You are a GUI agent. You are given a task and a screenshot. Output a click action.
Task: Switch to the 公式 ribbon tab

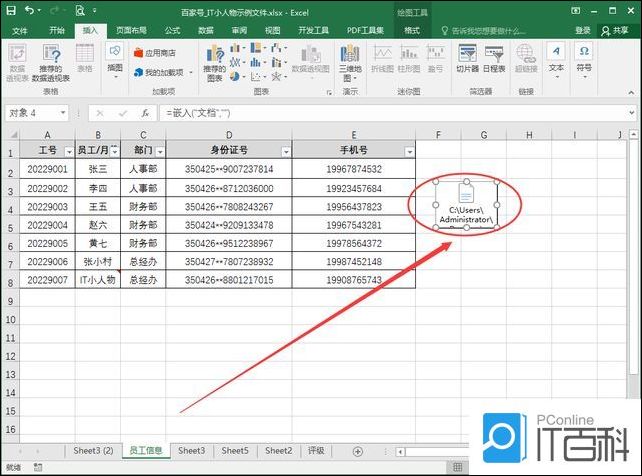[172, 31]
